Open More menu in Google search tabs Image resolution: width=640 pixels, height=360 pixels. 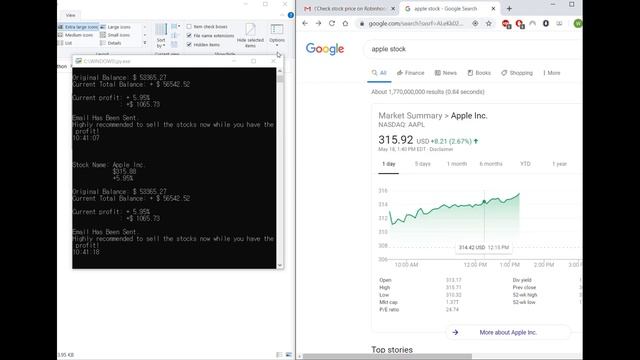click(x=551, y=73)
